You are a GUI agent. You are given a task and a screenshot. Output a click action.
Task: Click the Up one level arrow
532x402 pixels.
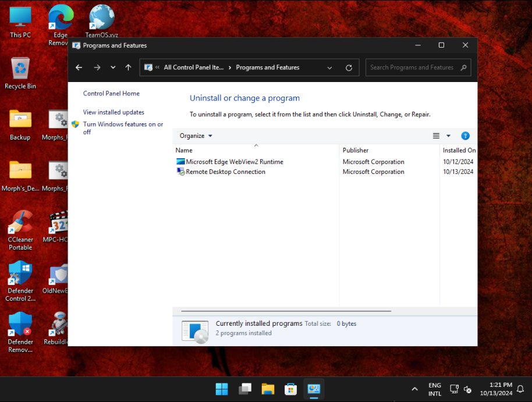click(128, 67)
